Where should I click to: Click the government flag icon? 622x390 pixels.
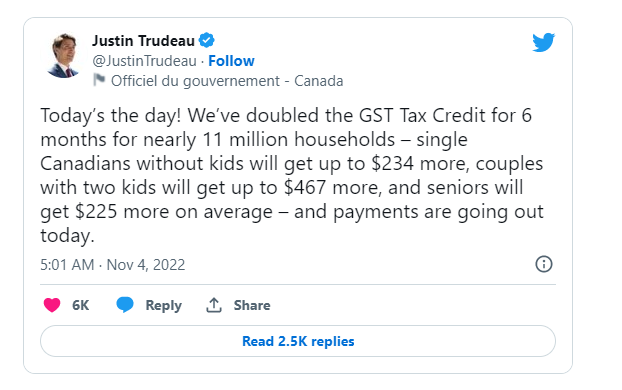click(x=99, y=80)
